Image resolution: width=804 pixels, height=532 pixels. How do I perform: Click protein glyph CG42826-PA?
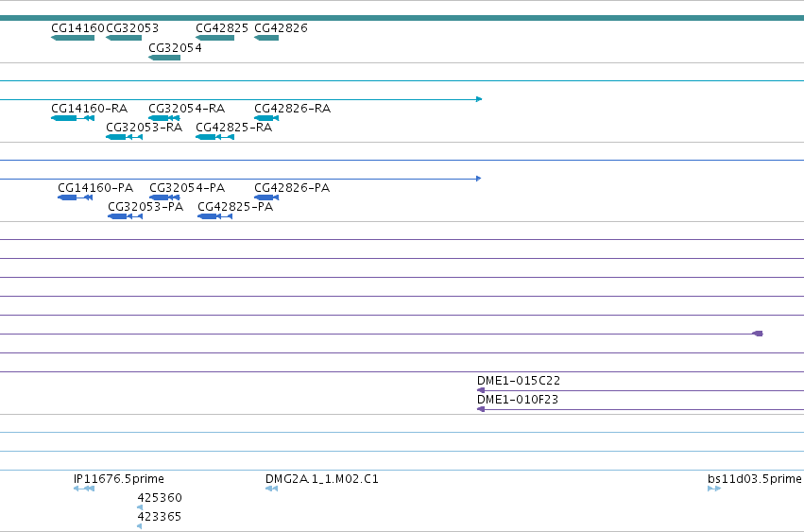pyautogui.click(x=266, y=197)
